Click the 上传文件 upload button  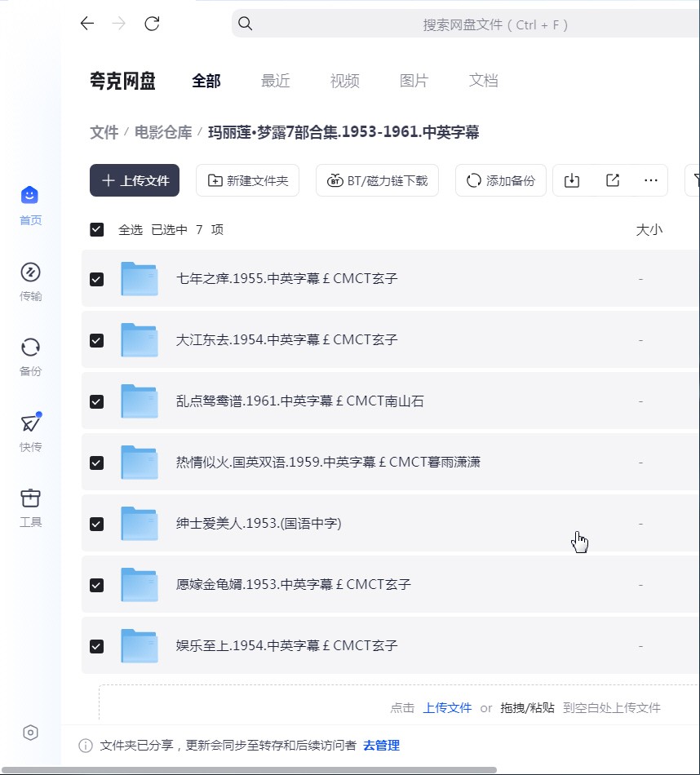(135, 180)
